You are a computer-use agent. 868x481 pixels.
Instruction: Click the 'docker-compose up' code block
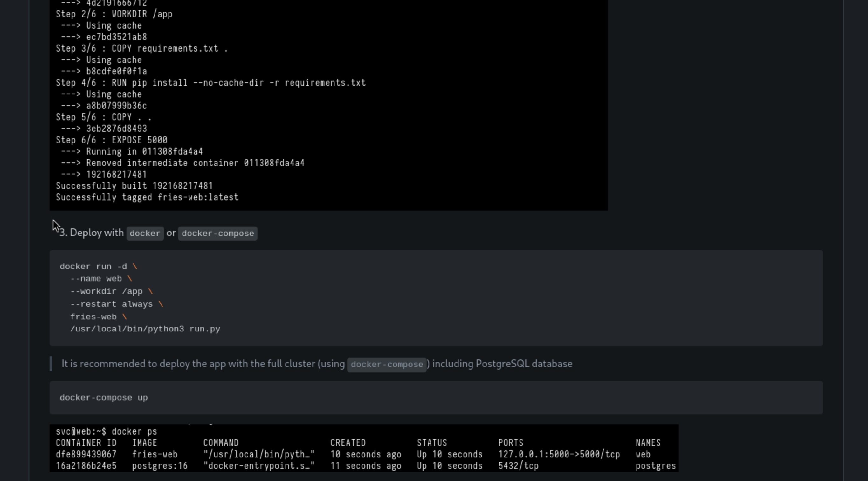(104, 398)
